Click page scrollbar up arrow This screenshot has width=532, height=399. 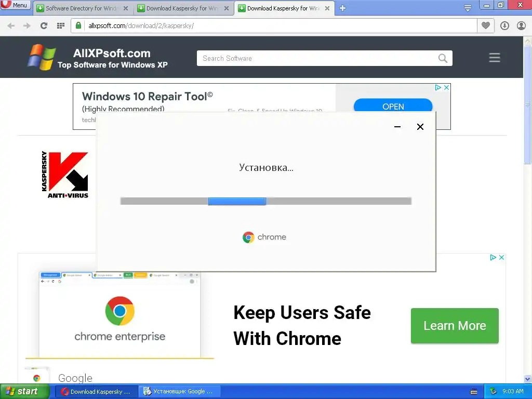528,41
